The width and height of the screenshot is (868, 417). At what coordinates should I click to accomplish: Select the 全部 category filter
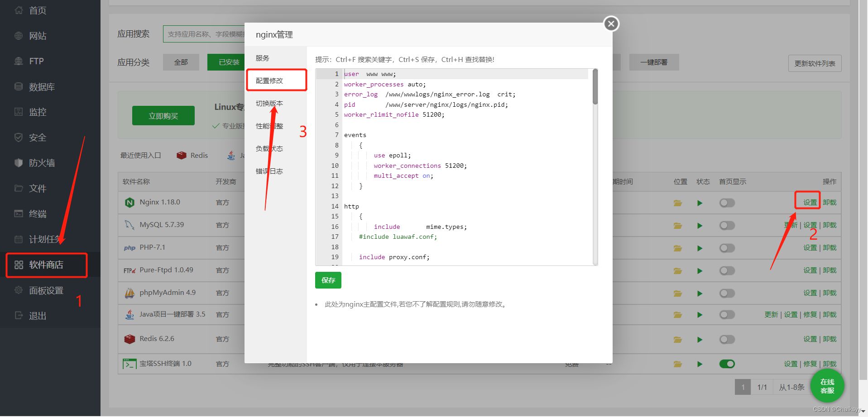[181, 62]
